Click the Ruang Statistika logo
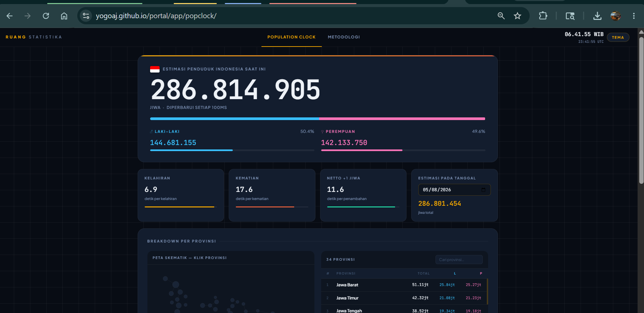Image resolution: width=644 pixels, height=313 pixels. [x=34, y=37]
